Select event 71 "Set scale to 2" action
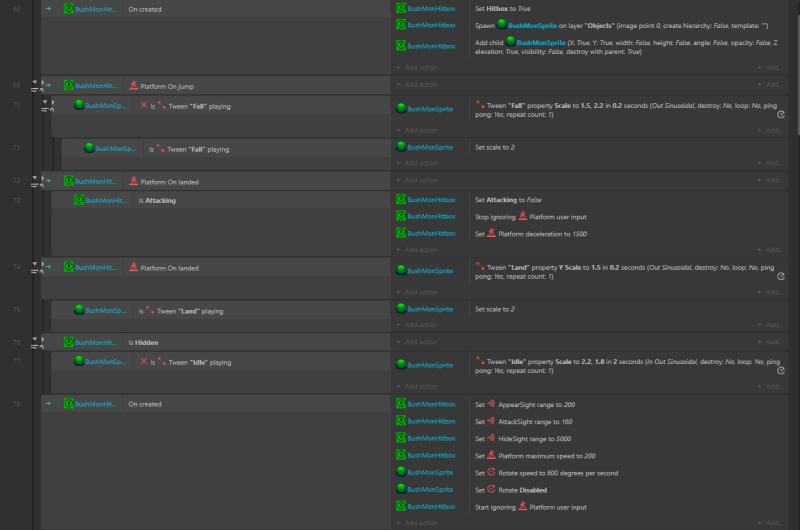Image resolution: width=800 pixels, height=530 pixels. tap(494, 147)
